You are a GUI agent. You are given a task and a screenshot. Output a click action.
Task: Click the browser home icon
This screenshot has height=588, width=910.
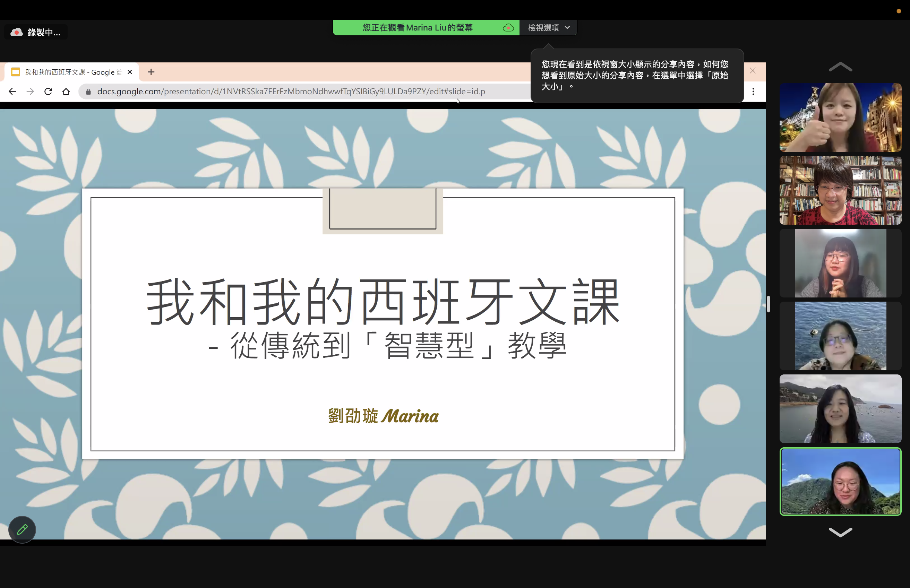tap(66, 92)
